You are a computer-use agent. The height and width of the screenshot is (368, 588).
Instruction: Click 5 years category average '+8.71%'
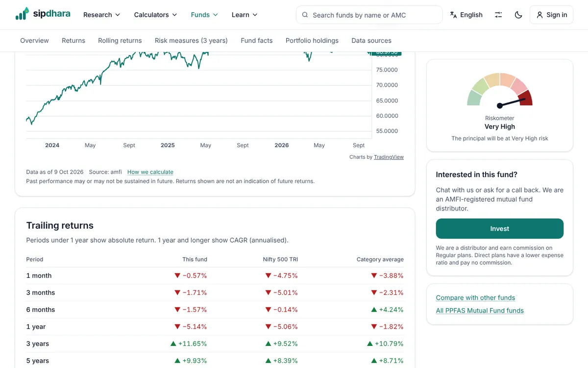[x=388, y=361]
